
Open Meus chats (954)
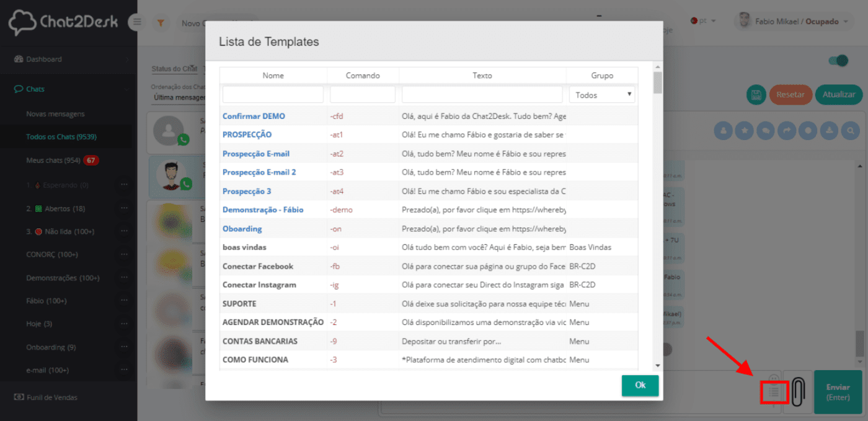tap(53, 161)
